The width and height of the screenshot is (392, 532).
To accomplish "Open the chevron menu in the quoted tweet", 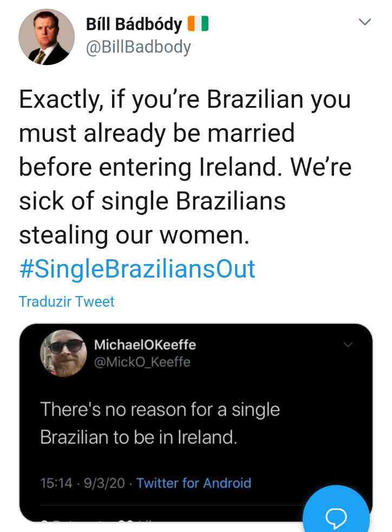I will click(348, 345).
